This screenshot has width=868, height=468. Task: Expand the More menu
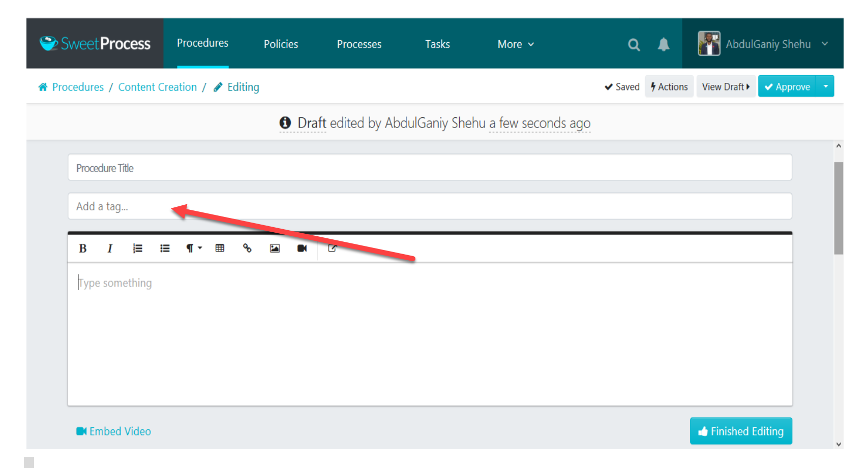[x=516, y=44]
